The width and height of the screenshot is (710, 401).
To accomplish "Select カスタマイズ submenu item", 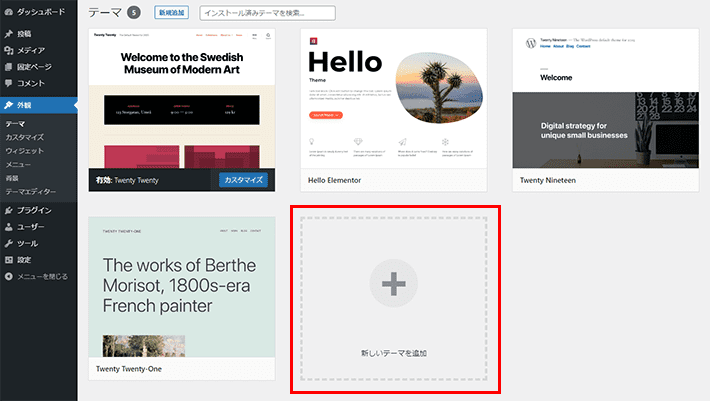I will point(24,137).
